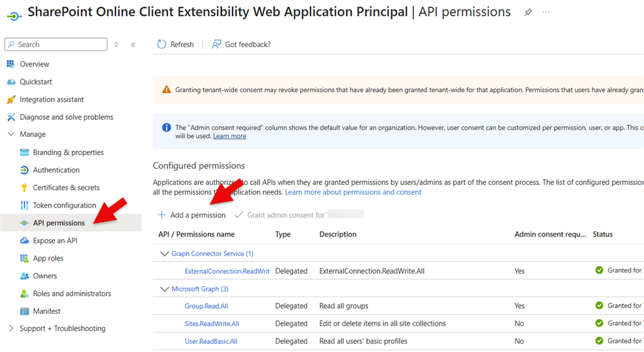Image resolution: width=644 pixels, height=352 pixels.
Task: Click the Status column header
Action: click(x=603, y=235)
